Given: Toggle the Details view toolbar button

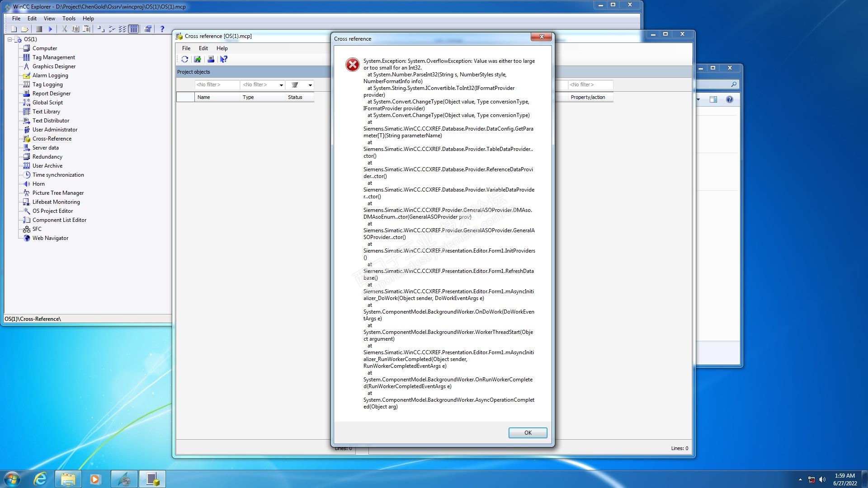Looking at the screenshot, I should coord(134,29).
